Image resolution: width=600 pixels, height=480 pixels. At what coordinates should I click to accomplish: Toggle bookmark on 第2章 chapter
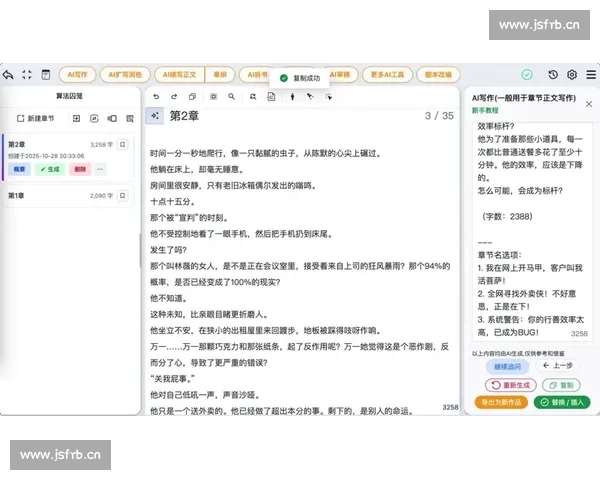[123, 145]
